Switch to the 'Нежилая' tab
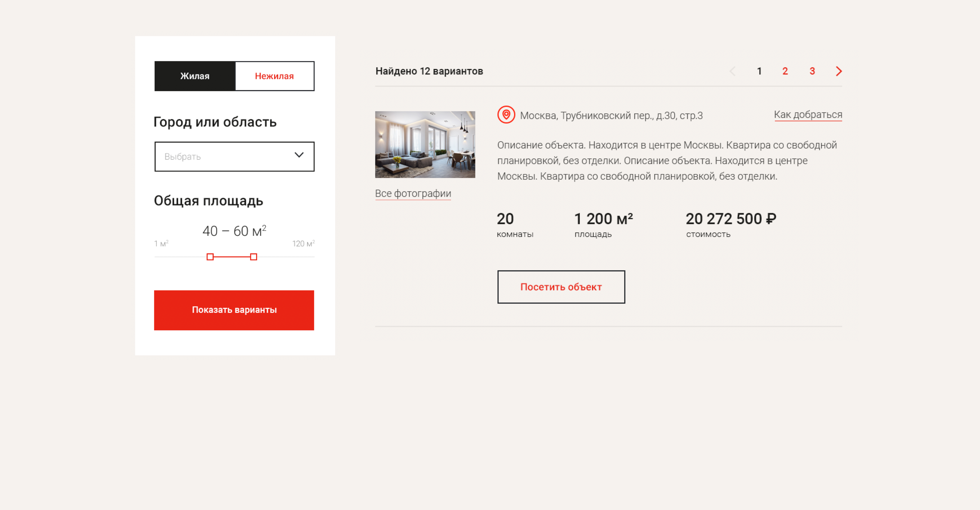The height and width of the screenshot is (510, 980). (x=274, y=76)
